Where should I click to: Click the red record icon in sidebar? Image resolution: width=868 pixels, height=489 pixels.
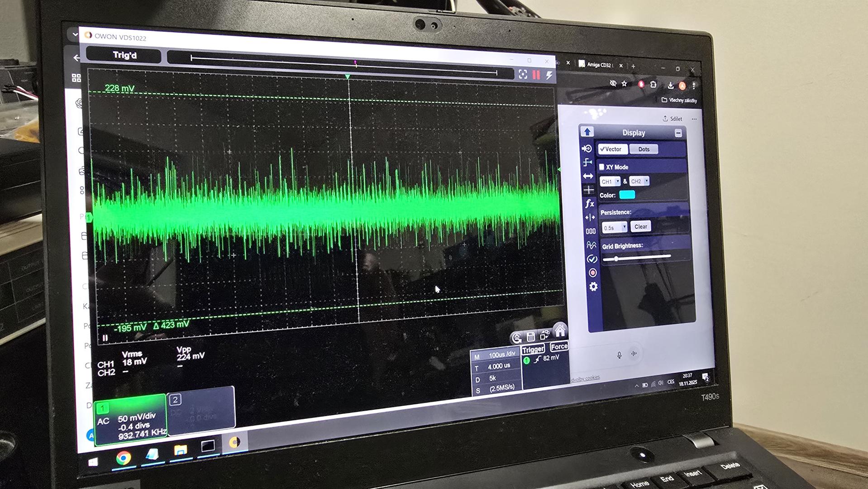592,273
